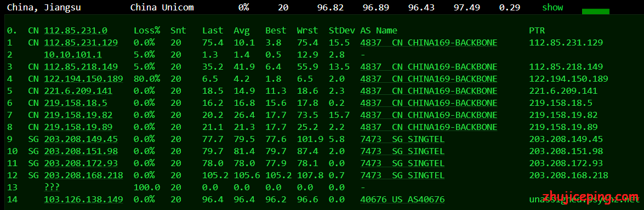644x210 pixels.
Task: Open hop 8 IP link 219.158.19.89
Action: coord(78,127)
